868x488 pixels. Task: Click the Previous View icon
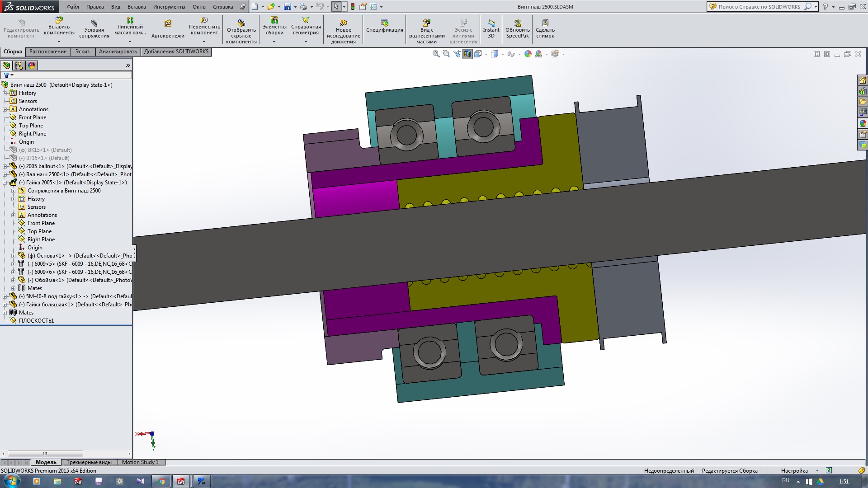(x=457, y=54)
